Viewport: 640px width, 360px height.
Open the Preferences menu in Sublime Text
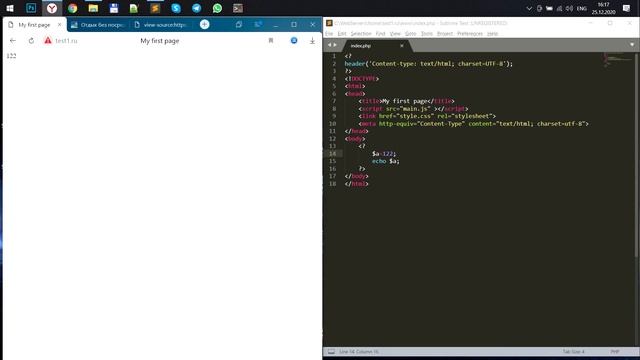[x=470, y=33]
